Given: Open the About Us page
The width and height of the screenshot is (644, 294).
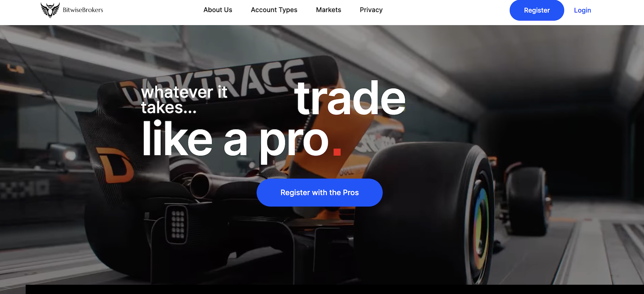Looking at the screenshot, I should [218, 10].
